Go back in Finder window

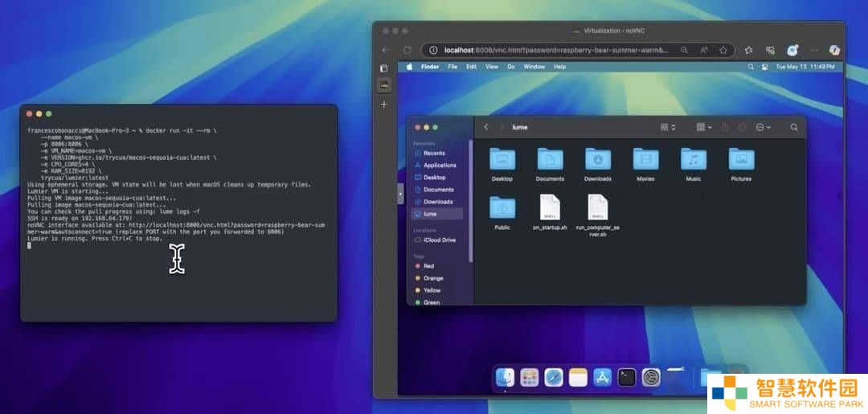tap(486, 127)
